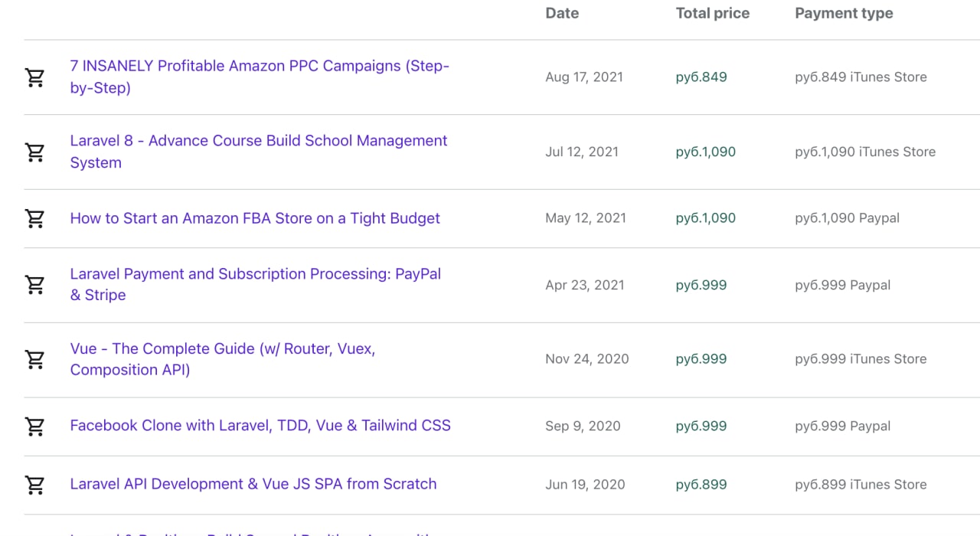Click the Total price column header
980x536 pixels.
click(712, 13)
